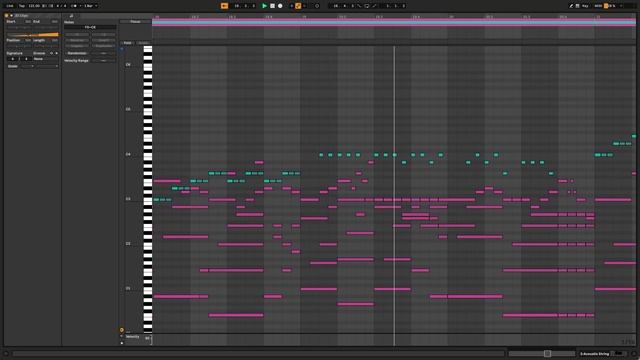Toggle the headphone note preview icon
Image resolution: width=640 pixels, height=360 pixels.
pos(122,49)
